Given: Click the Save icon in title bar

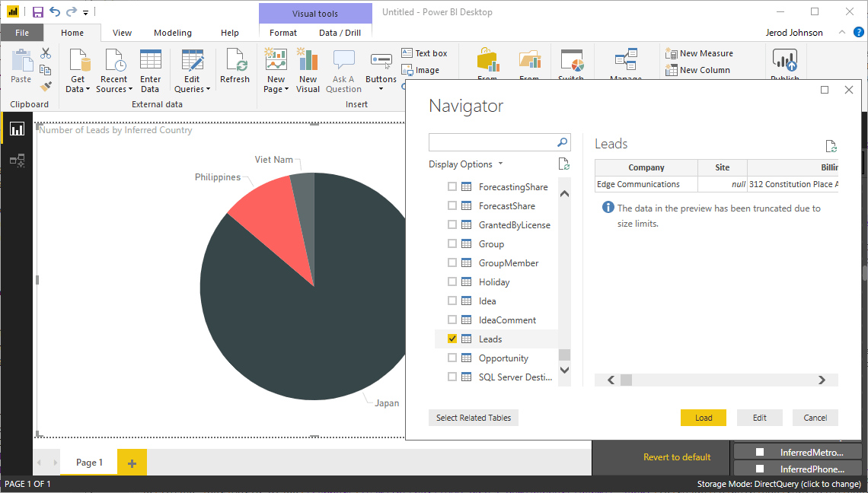Looking at the screenshot, I should tap(37, 11).
